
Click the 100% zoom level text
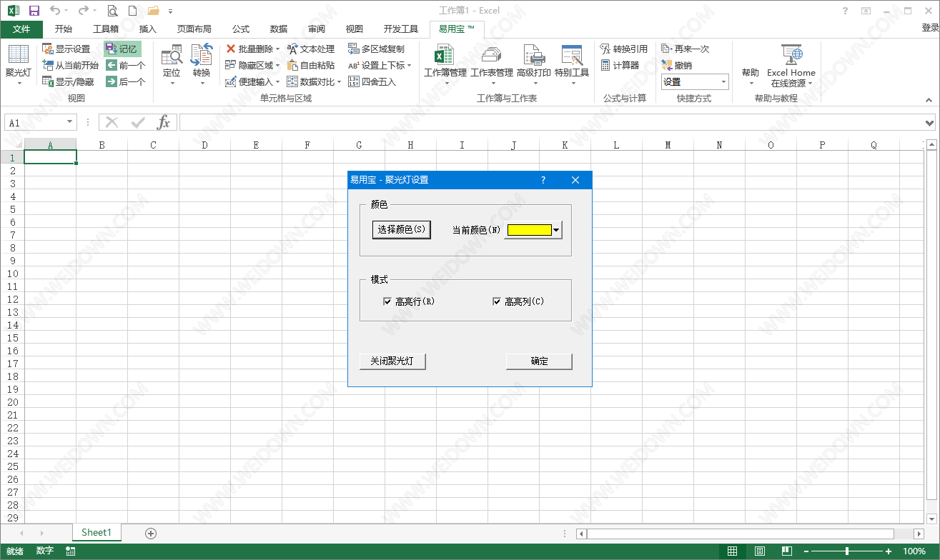click(x=914, y=551)
